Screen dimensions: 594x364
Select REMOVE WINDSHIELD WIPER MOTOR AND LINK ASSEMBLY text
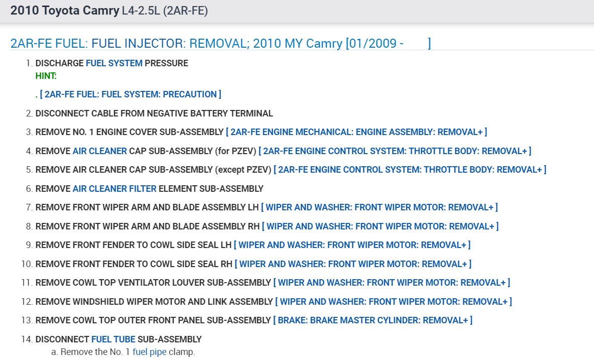(x=154, y=302)
